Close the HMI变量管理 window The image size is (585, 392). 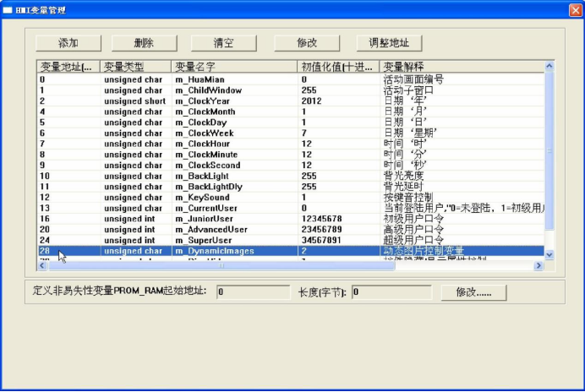(x=576, y=10)
